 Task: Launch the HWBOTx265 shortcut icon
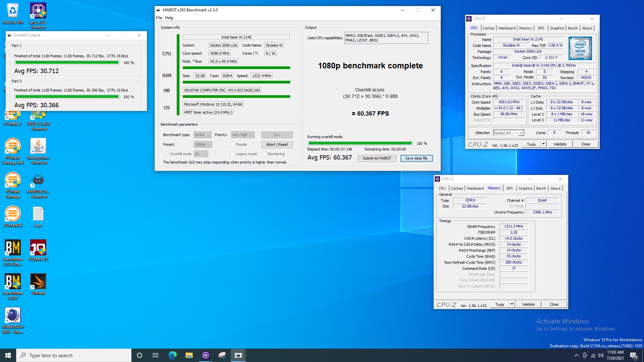pyautogui.click(x=38, y=185)
